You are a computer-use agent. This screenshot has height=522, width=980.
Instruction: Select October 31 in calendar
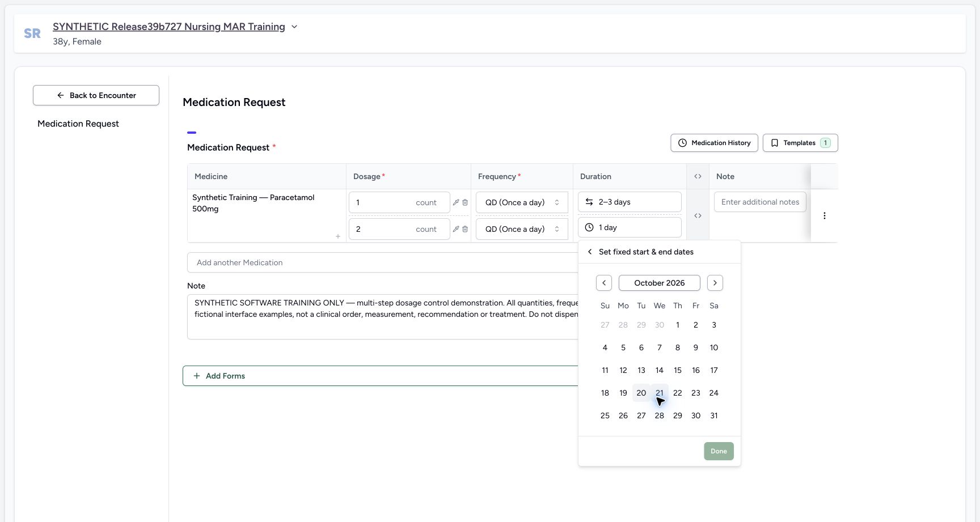[x=714, y=415]
